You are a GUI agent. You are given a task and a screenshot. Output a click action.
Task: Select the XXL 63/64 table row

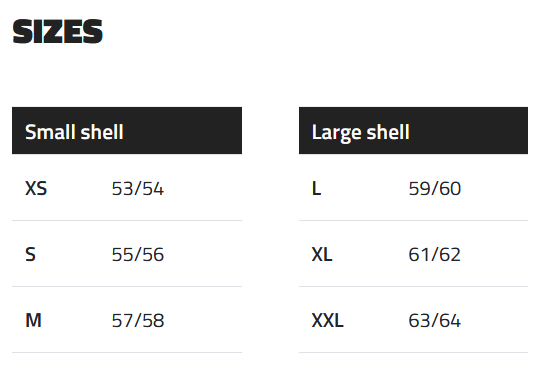[413, 320]
